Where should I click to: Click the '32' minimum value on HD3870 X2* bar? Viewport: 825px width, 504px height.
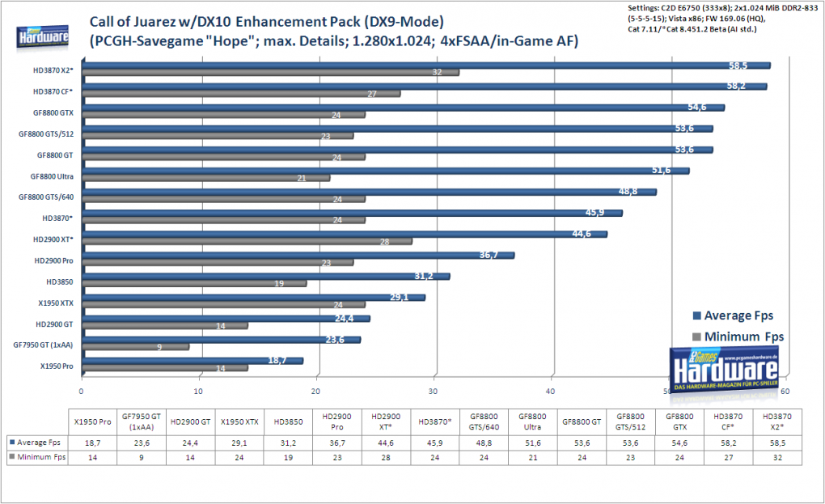click(437, 73)
